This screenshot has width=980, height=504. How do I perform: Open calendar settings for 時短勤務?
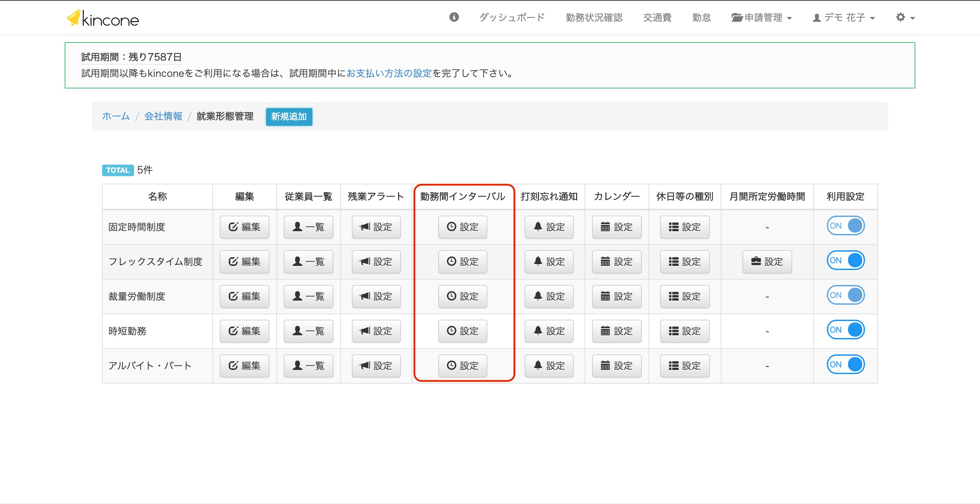(617, 331)
